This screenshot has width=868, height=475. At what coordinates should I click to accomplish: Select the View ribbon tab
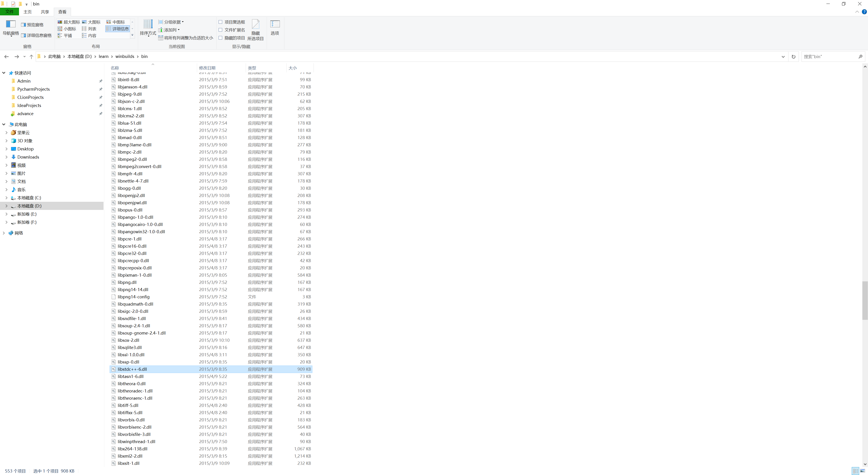coord(62,12)
